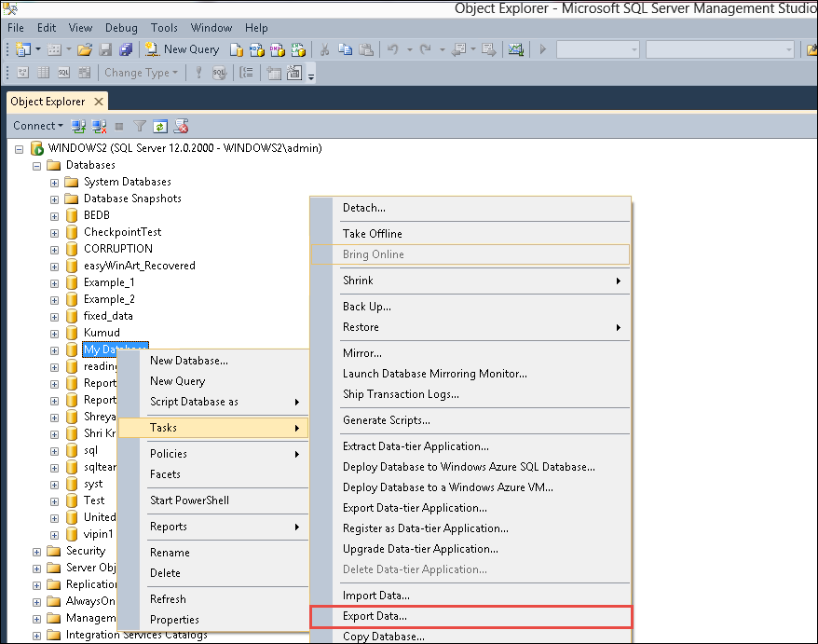Close the Object Explorer tab
Viewport: 818px width, 644px height.
click(x=99, y=101)
